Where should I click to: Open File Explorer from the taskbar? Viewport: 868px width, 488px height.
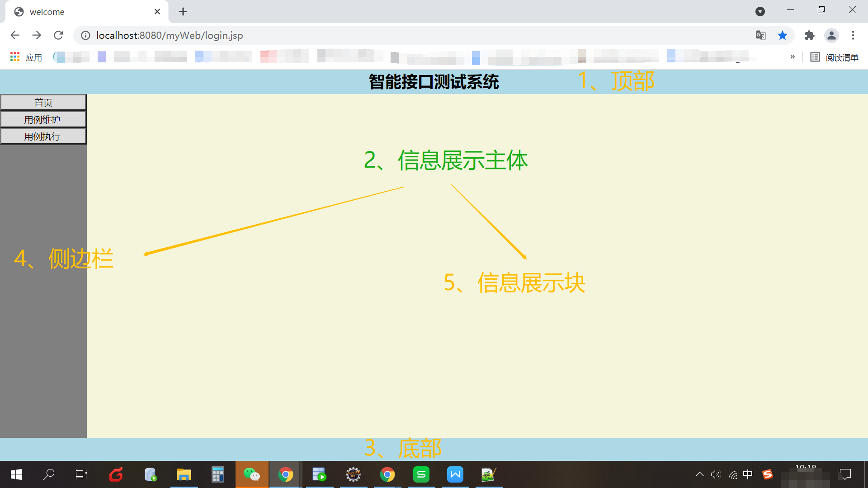[184, 474]
